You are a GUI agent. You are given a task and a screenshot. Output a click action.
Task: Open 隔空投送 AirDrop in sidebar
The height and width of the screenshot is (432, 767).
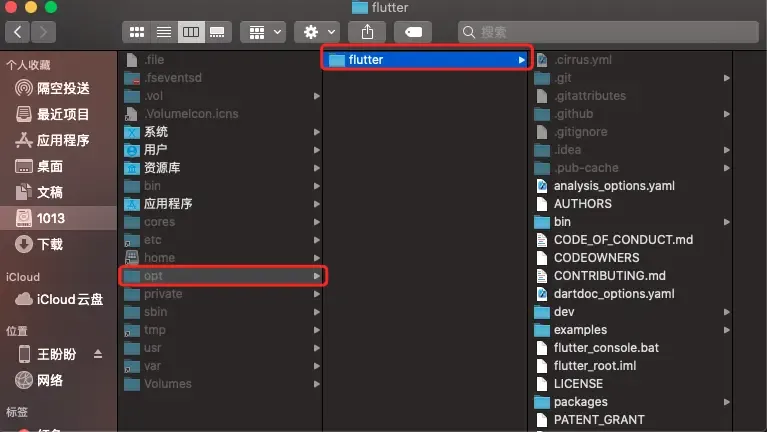59,88
